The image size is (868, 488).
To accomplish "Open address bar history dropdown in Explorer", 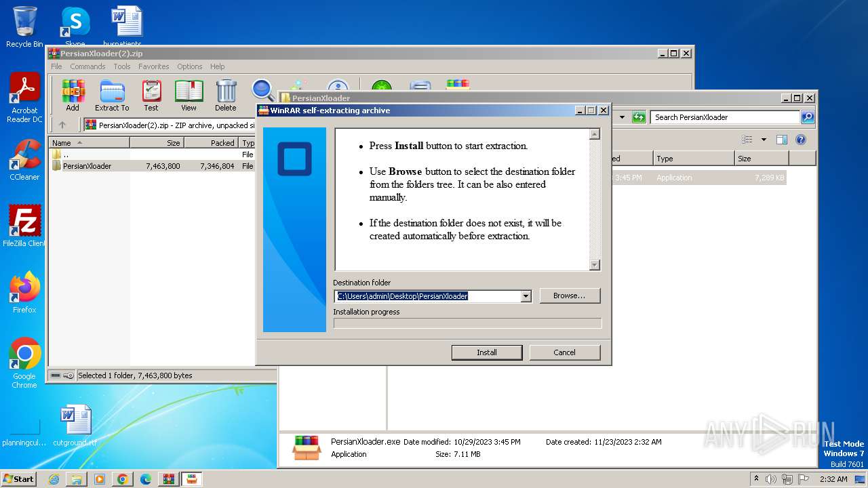I will (x=622, y=117).
